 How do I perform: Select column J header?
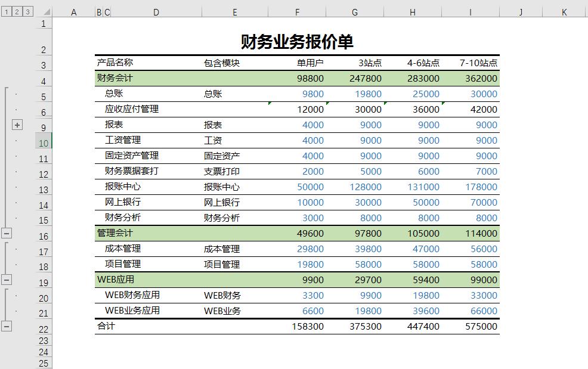click(519, 10)
